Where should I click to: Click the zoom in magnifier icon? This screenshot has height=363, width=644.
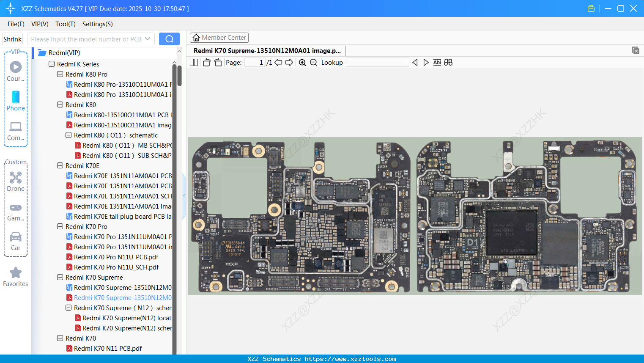(302, 63)
